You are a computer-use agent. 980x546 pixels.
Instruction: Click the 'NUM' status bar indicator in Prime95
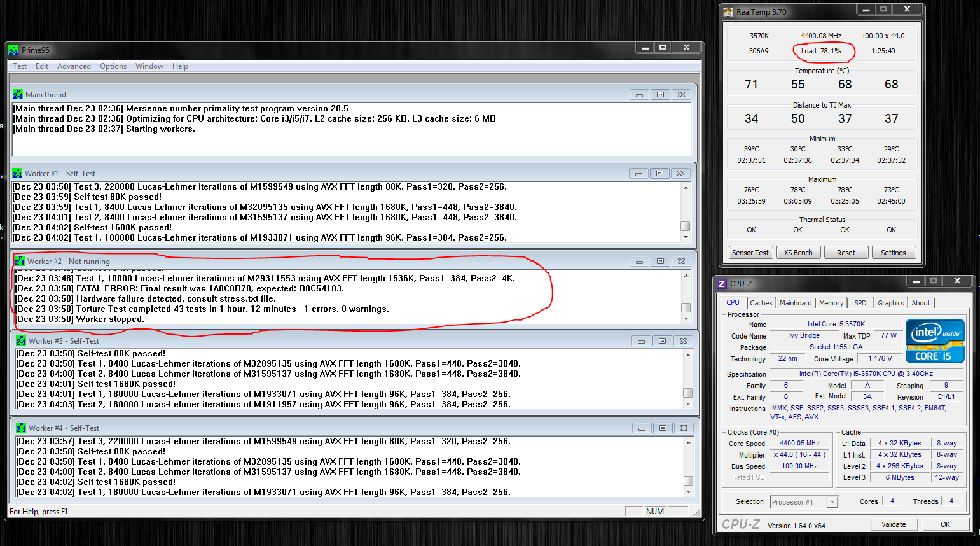(654, 511)
